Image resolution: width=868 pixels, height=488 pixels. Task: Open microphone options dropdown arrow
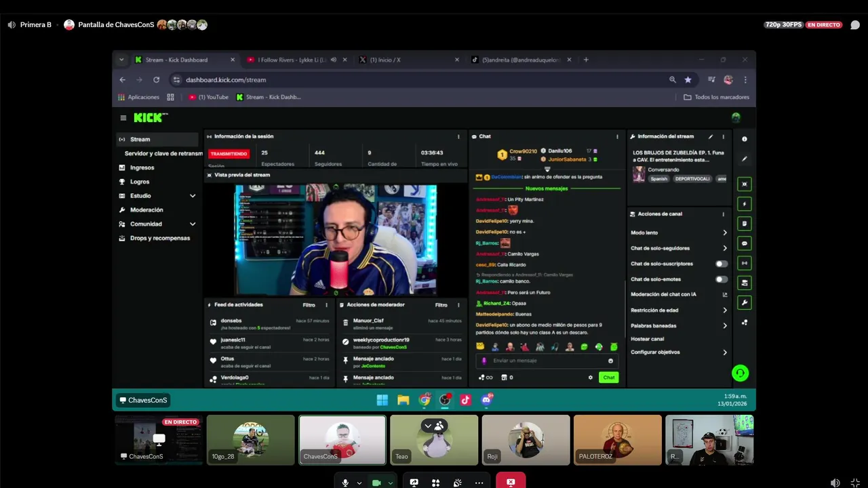(x=359, y=483)
